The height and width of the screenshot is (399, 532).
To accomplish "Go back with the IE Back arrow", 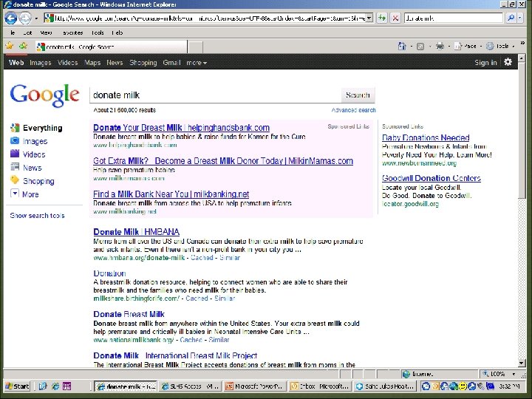I will click(11, 18).
